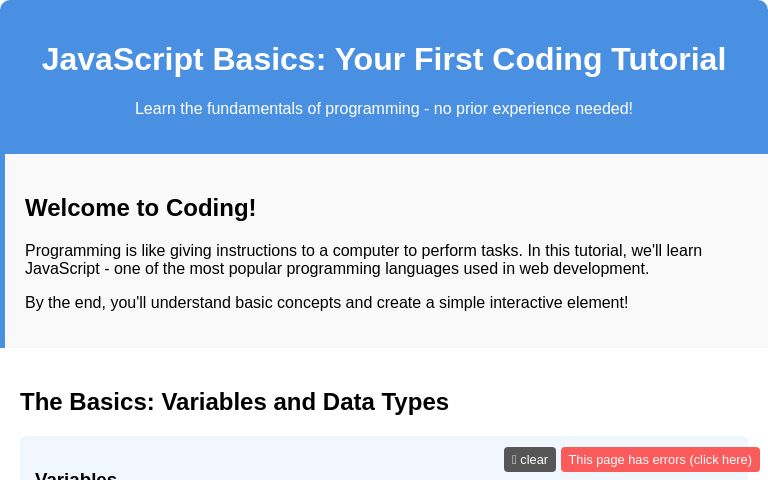Viewport: 768px width, 480px height.
Task: Click the 'Learn the fundamentals' subtitle
Action: pyautogui.click(x=384, y=108)
